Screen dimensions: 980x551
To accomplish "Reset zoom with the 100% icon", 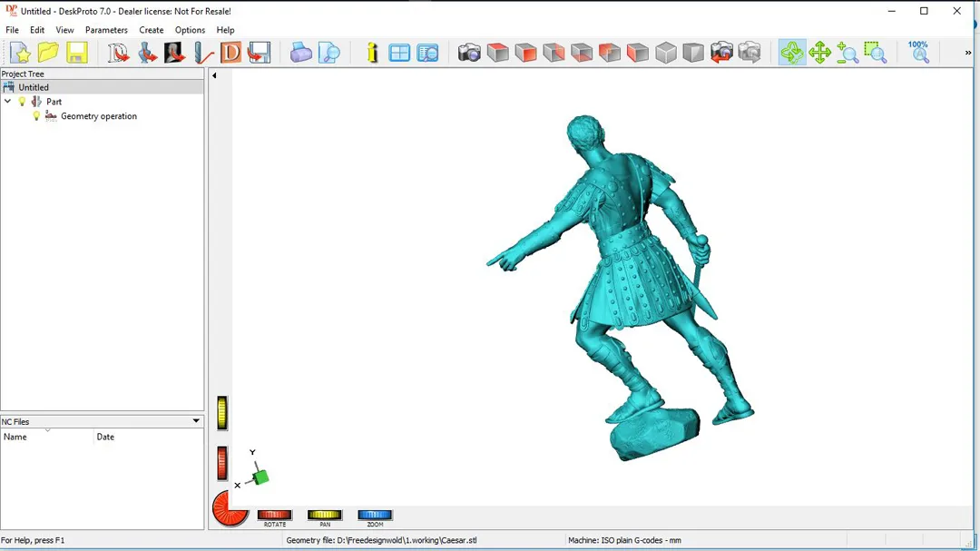I will [x=919, y=52].
